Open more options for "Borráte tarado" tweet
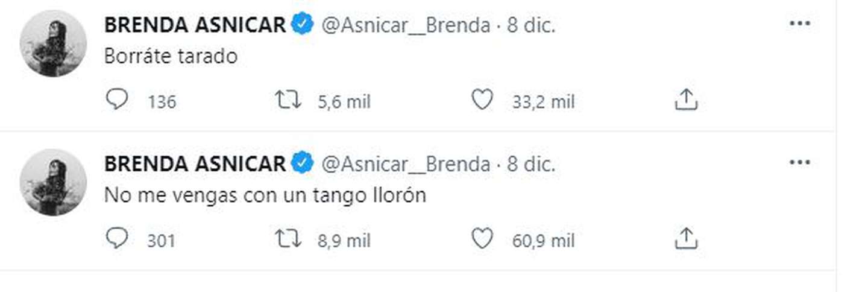 (800, 24)
